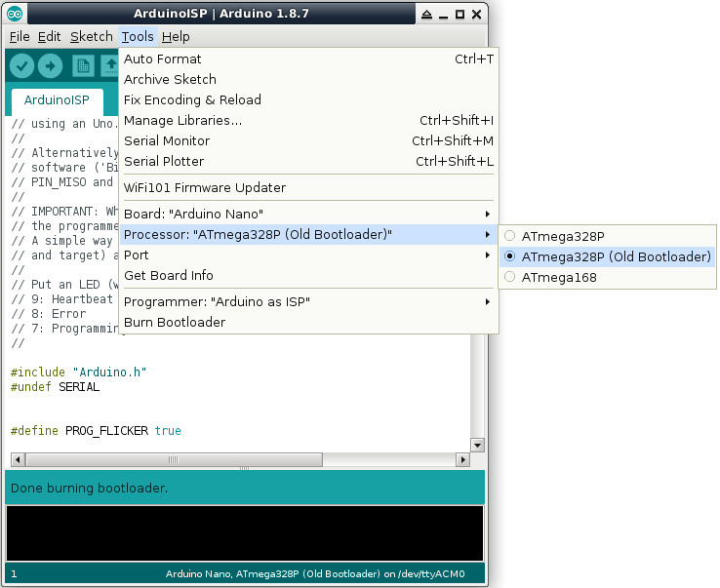Open the File menu
The image size is (720, 588).
coord(20,36)
